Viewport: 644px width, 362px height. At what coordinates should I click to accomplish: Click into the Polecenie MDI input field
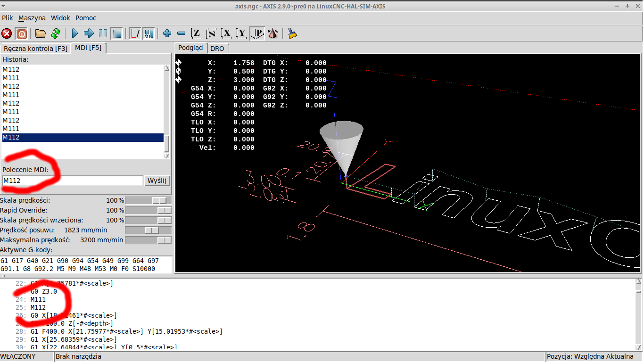tap(72, 181)
